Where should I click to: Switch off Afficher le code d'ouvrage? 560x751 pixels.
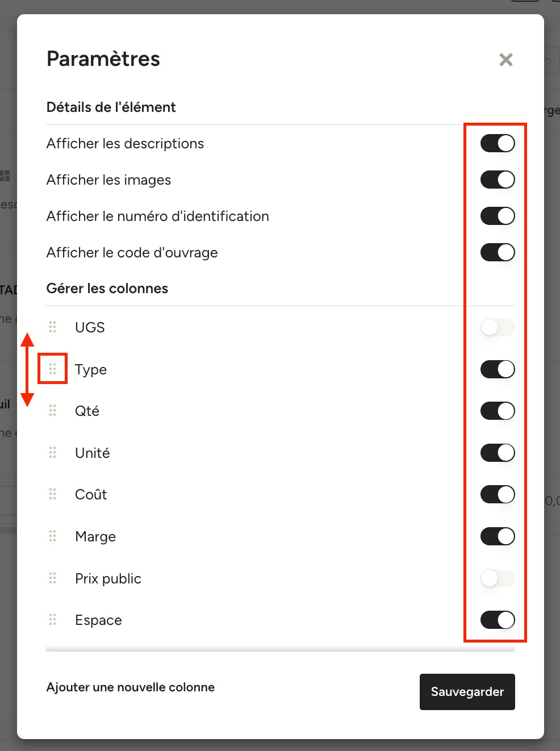(x=498, y=252)
